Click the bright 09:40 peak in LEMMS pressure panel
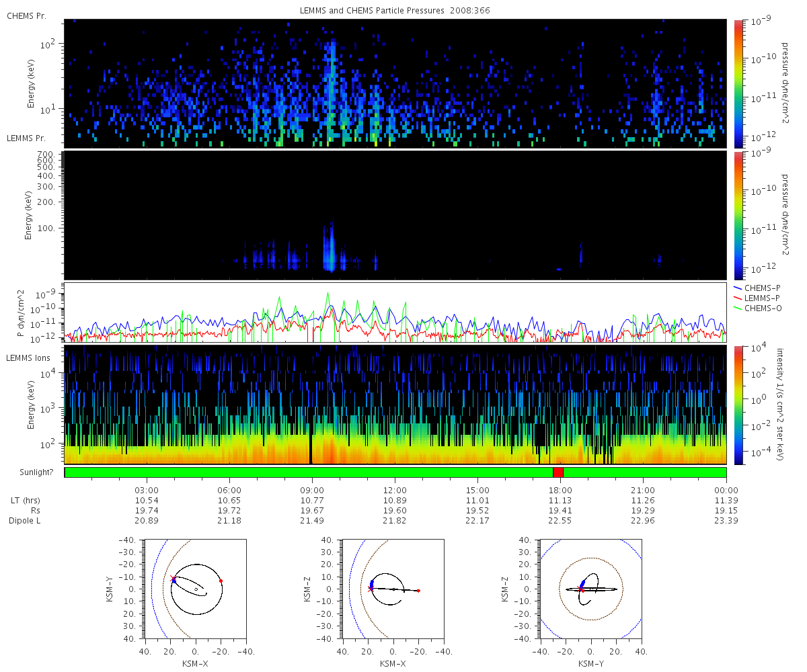This screenshot has width=807, height=672. [x=330, y=249]
